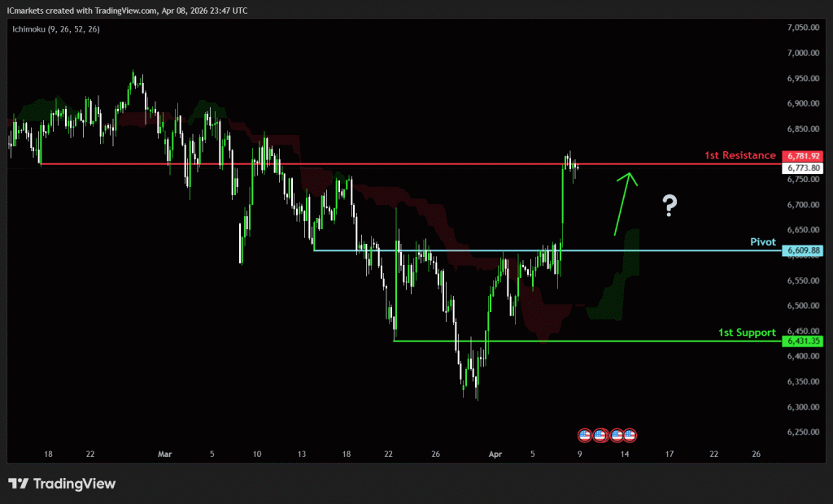The height and width of the screenshot is (504, 833).
Task: Click the white 6,773.80 current price tag
Action: (802, 168)
